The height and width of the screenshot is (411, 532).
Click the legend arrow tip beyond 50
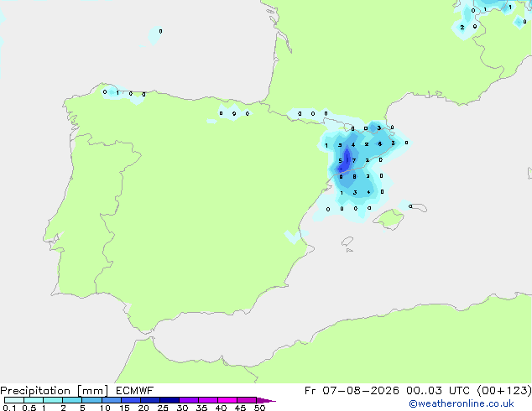point(267,400)
